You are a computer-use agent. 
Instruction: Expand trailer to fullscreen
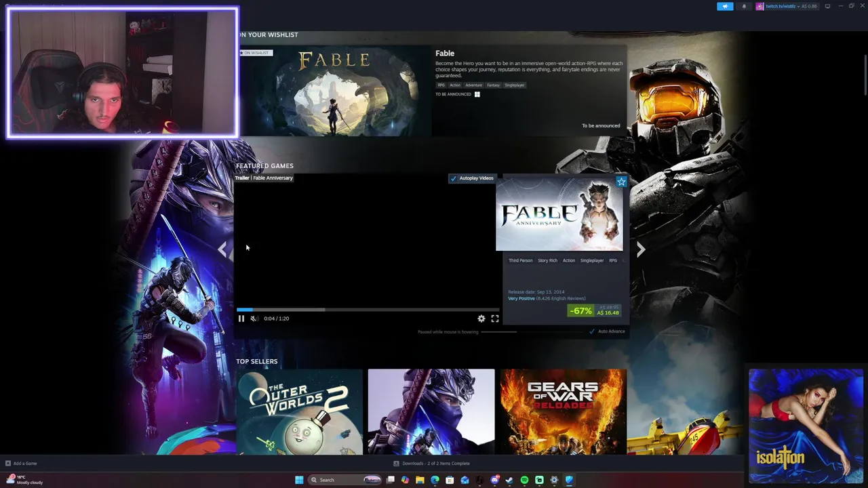[495, 319]
